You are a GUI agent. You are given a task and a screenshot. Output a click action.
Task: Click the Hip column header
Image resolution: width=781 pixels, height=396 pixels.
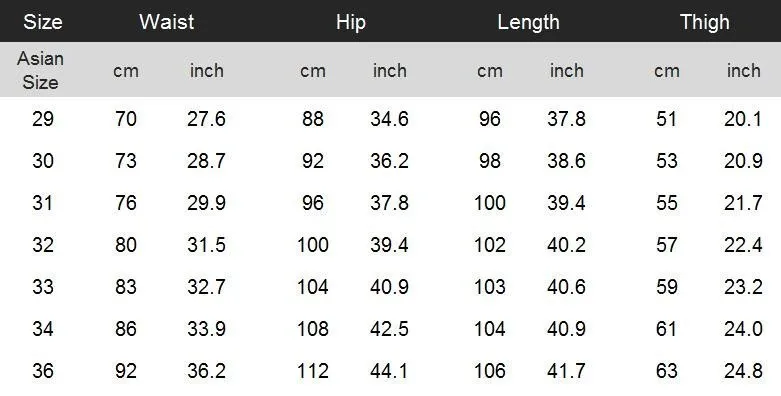351,22
